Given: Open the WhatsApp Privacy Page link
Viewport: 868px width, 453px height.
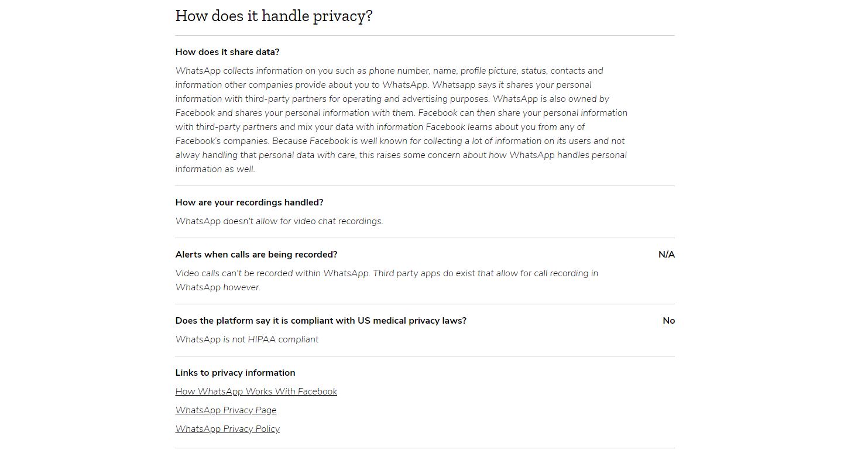Looking at the screenshot, I should click(x=226, y=410).
